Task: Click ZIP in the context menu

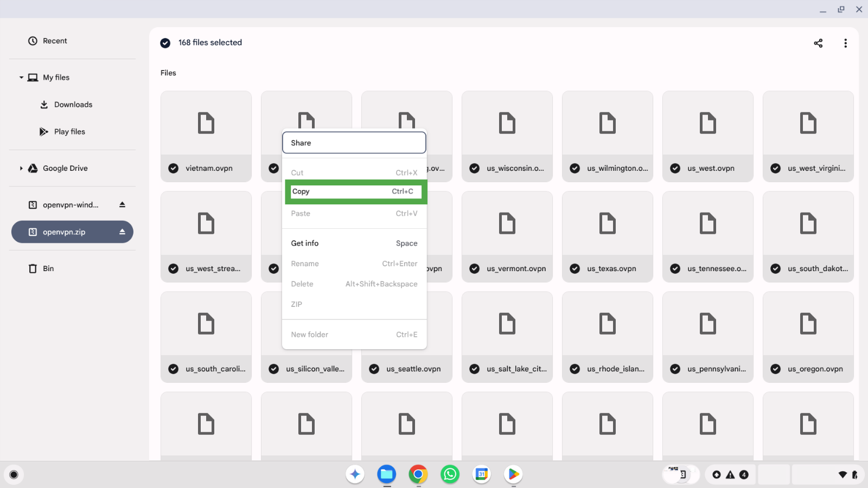Action: (x=354, y=304)
